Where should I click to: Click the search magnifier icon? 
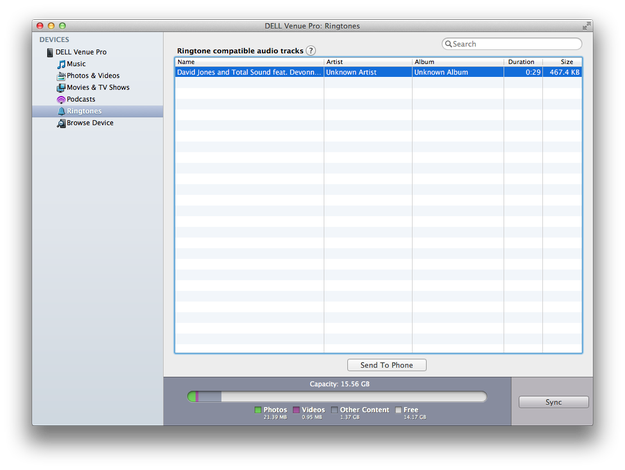pyautogui.click(x=448, y=44)
